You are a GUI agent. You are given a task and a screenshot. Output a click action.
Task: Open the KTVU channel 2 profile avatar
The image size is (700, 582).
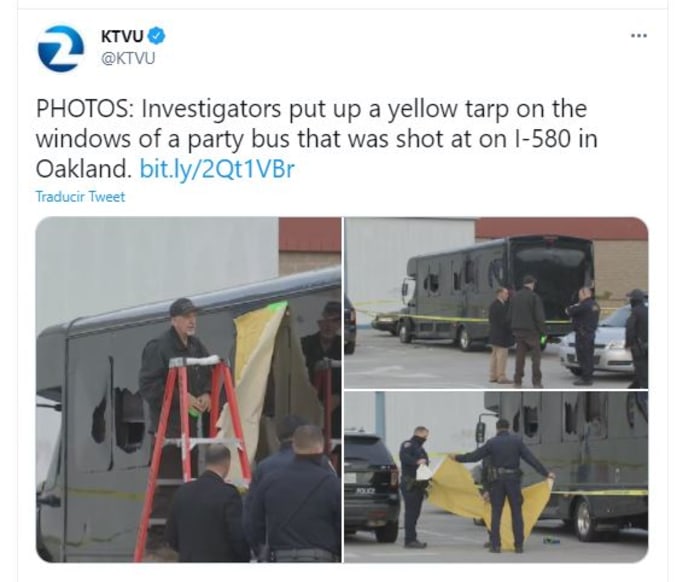tap(60, 49)
